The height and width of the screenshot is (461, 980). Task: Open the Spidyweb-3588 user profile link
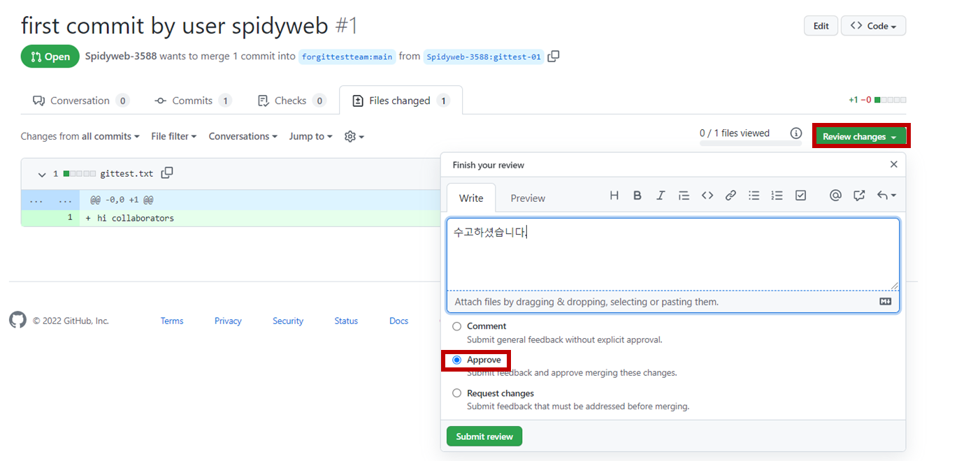pos(121,57)
